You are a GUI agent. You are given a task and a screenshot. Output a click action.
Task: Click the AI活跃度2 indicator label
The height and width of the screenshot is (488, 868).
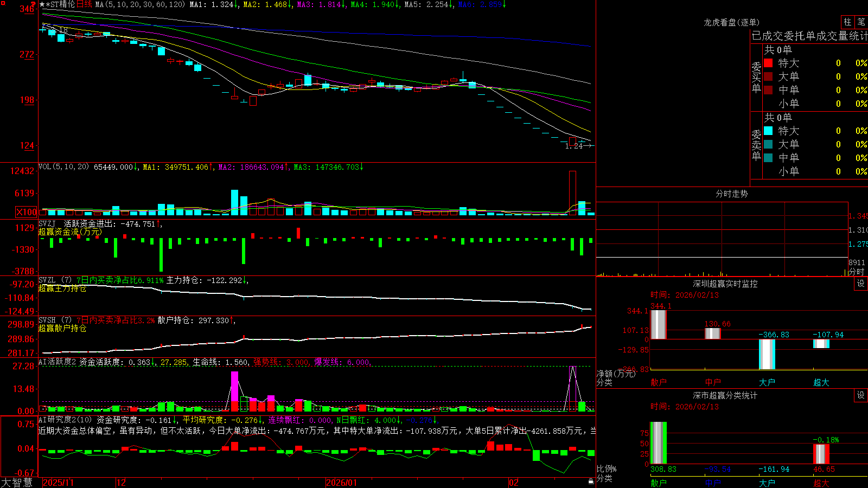[x=57, y=362]
